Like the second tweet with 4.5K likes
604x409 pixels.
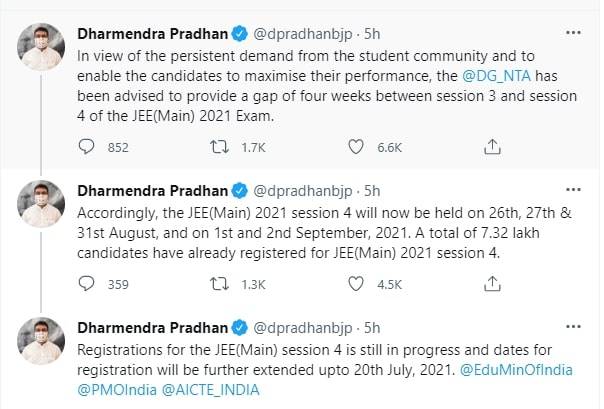point(355,283)
